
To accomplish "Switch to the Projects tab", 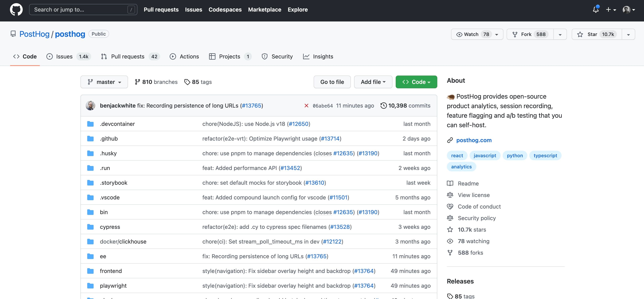I will coord(230,56).
